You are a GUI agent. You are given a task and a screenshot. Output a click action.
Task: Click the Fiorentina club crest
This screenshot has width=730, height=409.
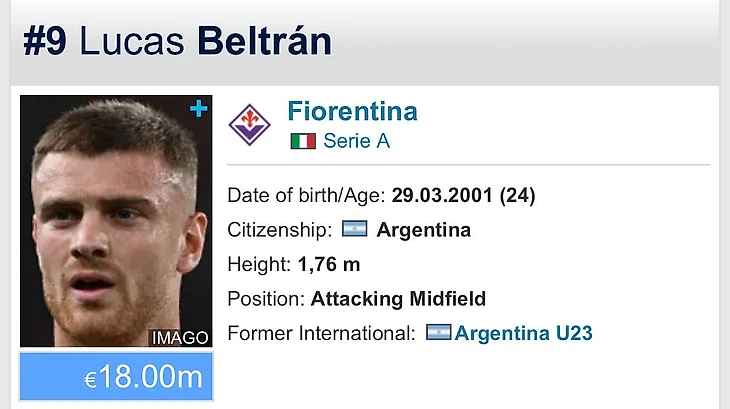pyautogui.click(x=249, y=125)
